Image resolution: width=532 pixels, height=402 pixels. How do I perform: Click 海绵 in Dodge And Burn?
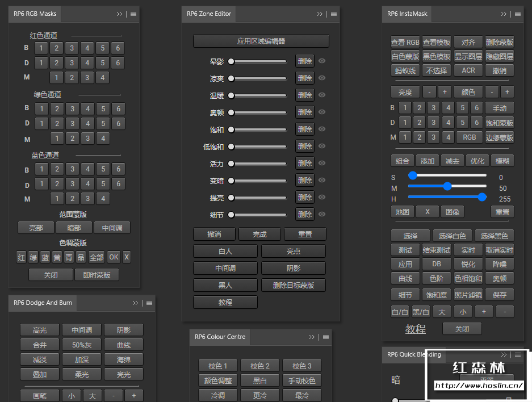(124, 359)
